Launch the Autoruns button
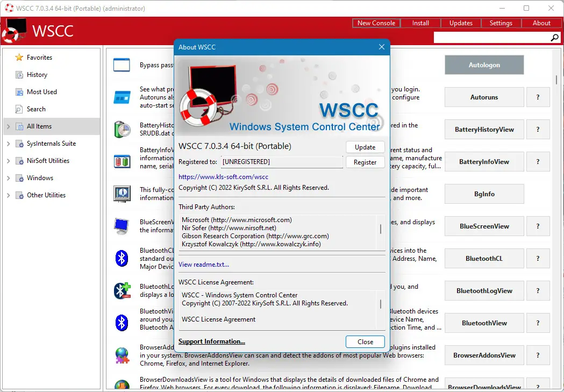Image resolution: width=564 pixels, height=392 pixels. pos(484,97)
